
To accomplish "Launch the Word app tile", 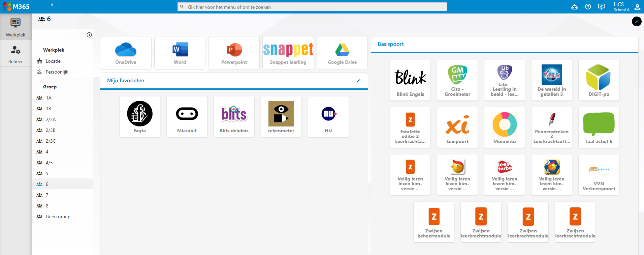I will coord(180,53).
